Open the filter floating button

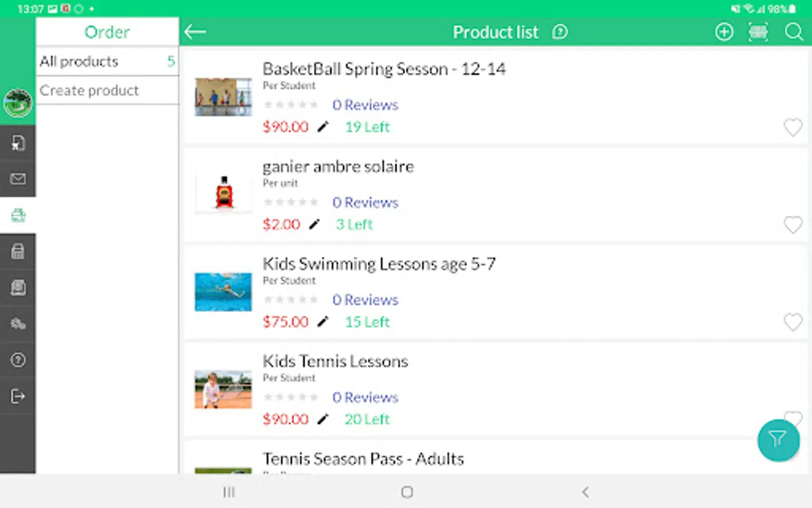pyautogui.click(x=778, y=440)
